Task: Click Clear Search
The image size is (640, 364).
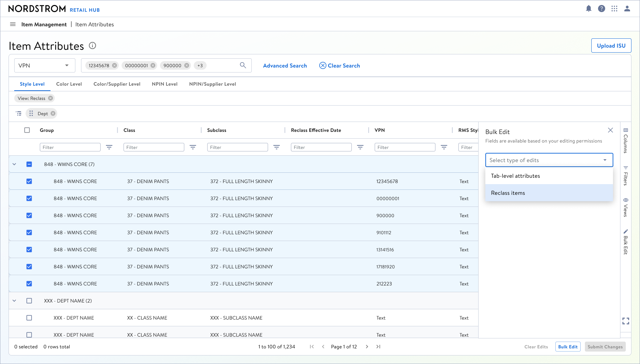Action: tap(340, 66)
